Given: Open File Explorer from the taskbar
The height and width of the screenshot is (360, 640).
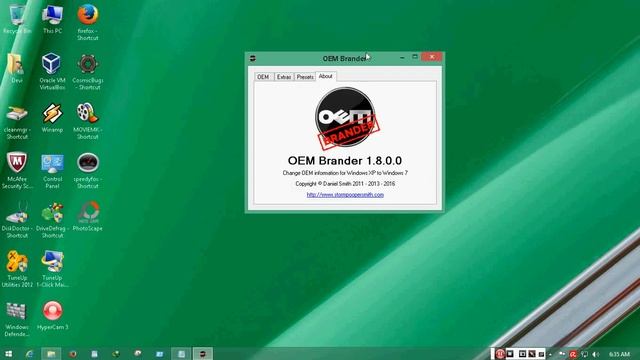Looking at the screenshot, I should [51, 354].
